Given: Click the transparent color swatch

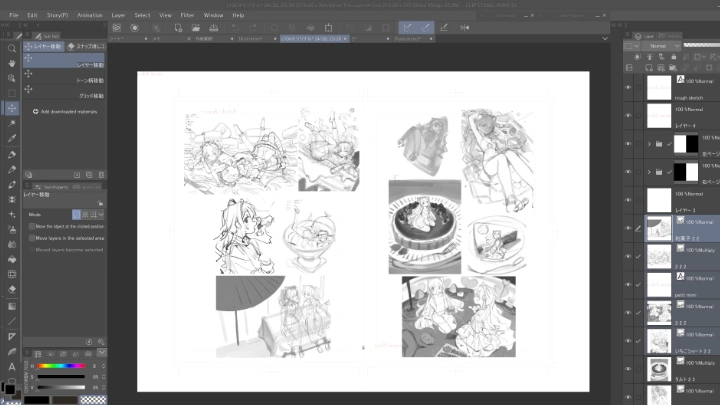Looking at the screenshot, I should click(x=93, y=400).
